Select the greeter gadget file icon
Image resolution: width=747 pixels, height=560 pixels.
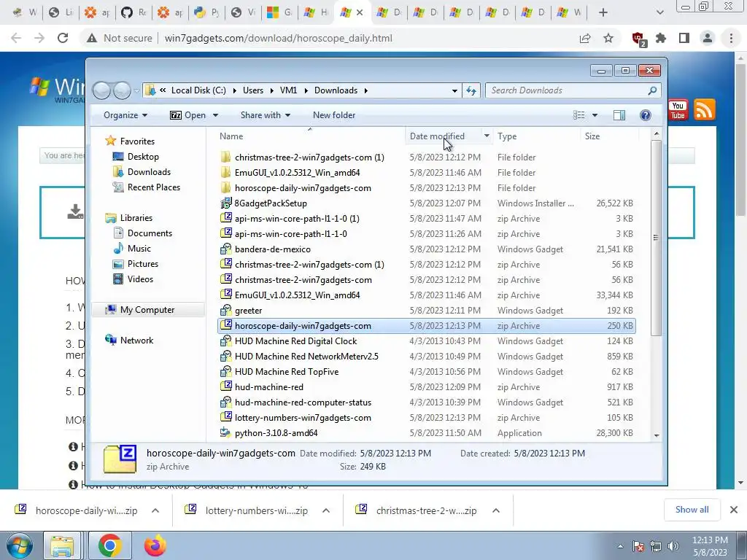pyautogui.click(x=226, y=311)
